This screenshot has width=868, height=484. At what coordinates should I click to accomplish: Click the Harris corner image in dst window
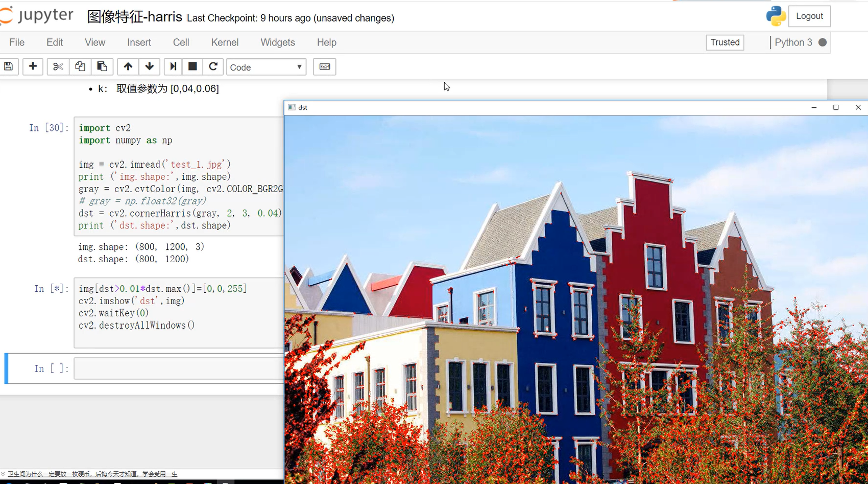[x=576, y=299]
